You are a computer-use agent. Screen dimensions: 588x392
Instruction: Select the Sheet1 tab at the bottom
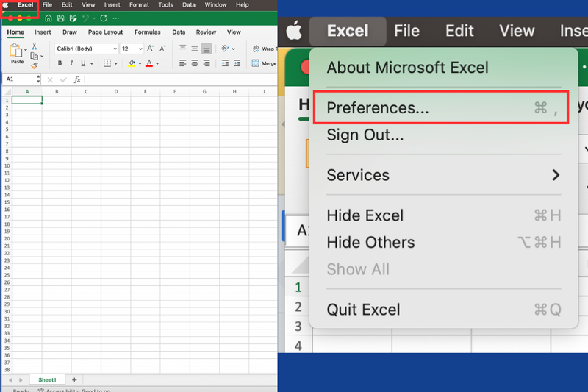[x=47, y=380]
